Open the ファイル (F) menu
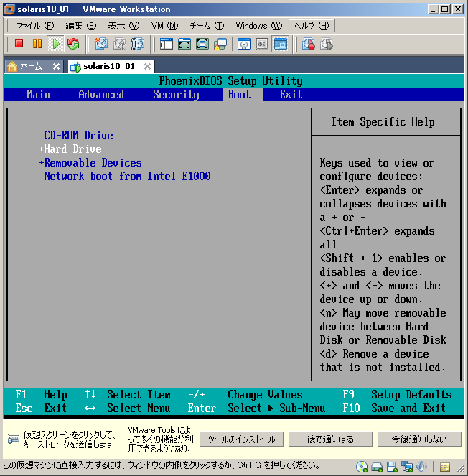Image resolution: width=468 pixels, height=476 pixels. 34,26
